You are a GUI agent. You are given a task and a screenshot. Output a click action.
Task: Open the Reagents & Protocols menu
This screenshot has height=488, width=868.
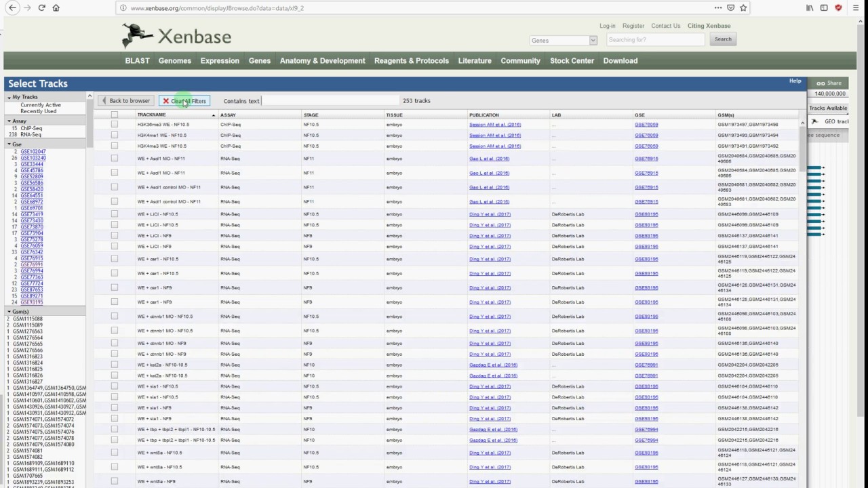click(412, 61)
